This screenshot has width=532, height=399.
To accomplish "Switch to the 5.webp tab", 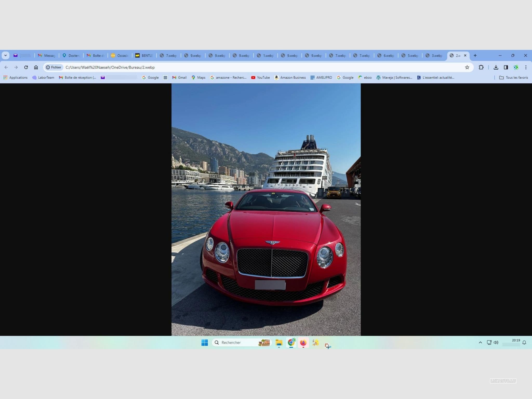I will pos(410,55).
